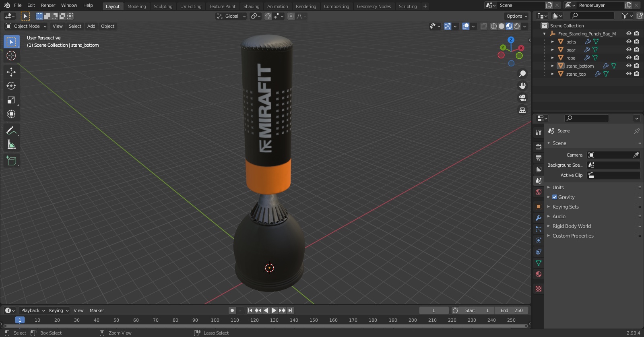Open the Physics properties tab
This screenshot has width=644, height=337.
point(539,240)
